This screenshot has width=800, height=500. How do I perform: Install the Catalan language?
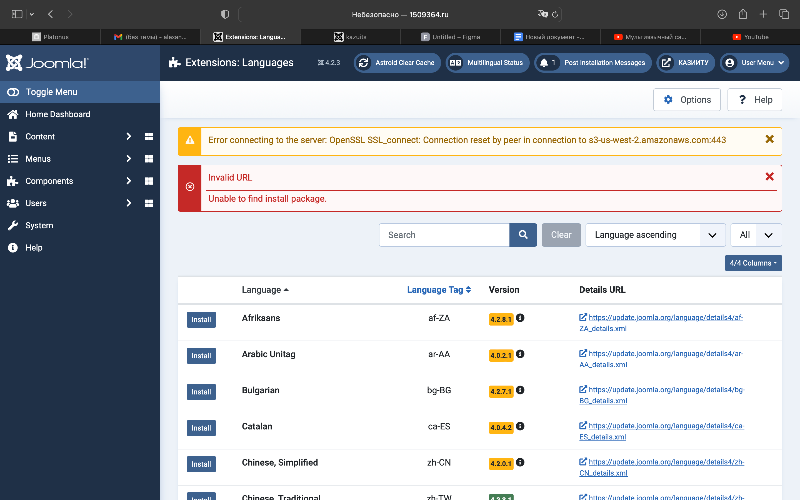click(x=201, y=428)
